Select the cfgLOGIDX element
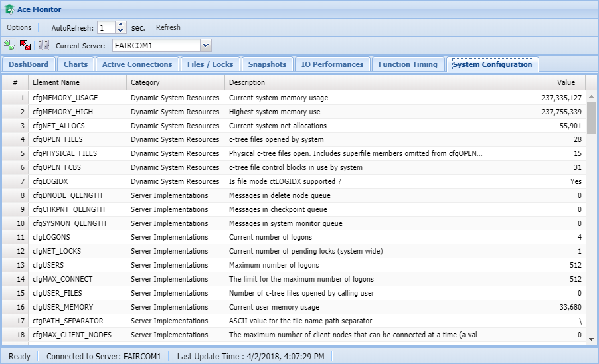The width and height of the screenshot is (599, 364). click(50, 181)
